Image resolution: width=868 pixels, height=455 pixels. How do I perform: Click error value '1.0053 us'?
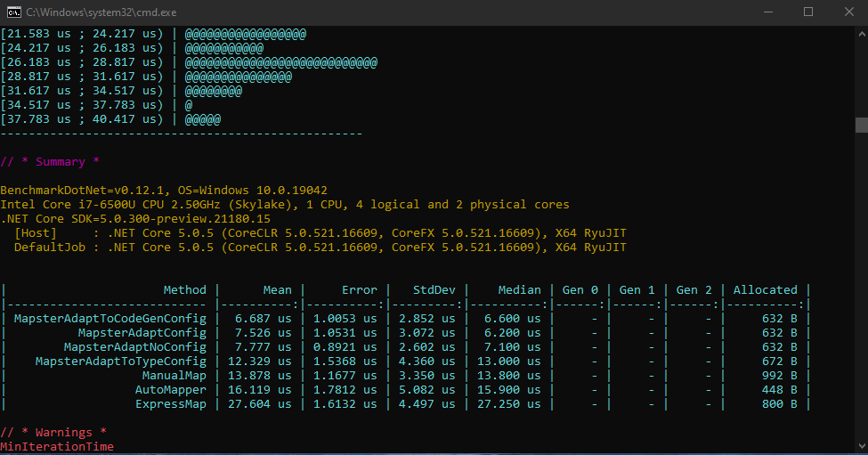coord(345,319)
